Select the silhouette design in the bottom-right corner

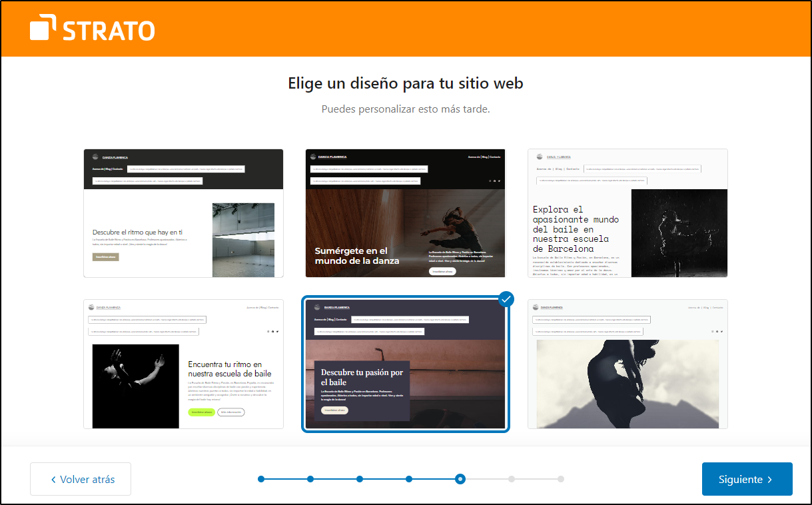coord(627,364)
